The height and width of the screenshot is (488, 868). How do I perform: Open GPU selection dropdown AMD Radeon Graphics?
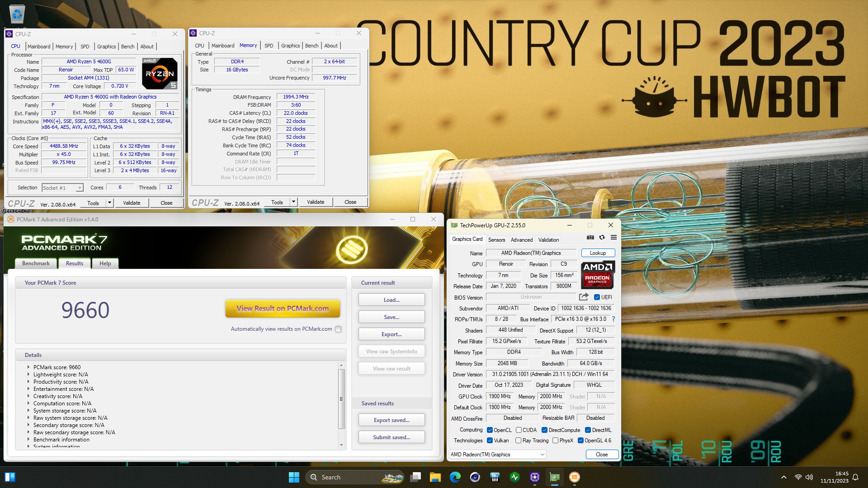[497, 454]
